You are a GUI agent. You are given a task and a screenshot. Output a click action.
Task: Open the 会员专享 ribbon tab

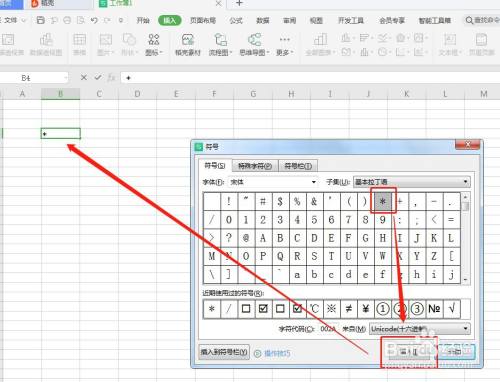click(392, 20)
